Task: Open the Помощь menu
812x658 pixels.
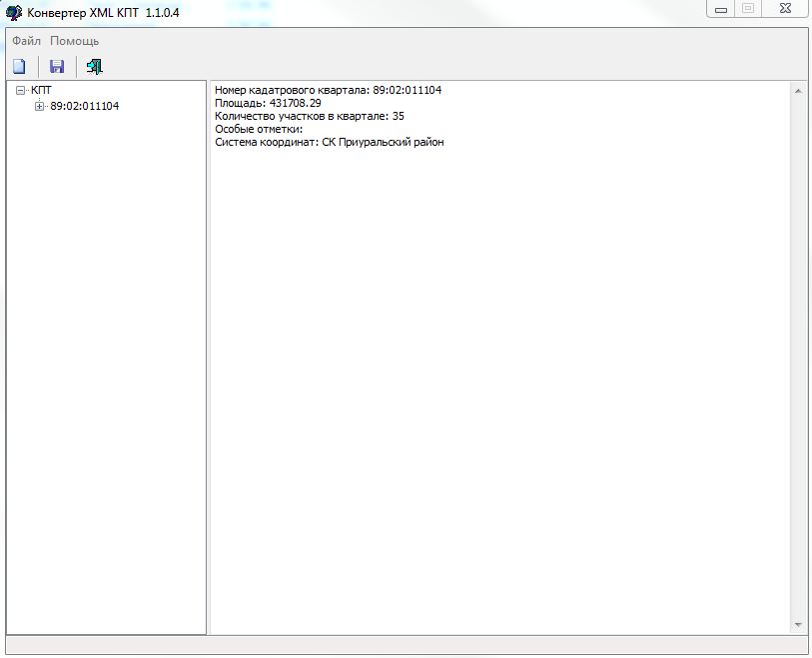Action: (75, 41)
